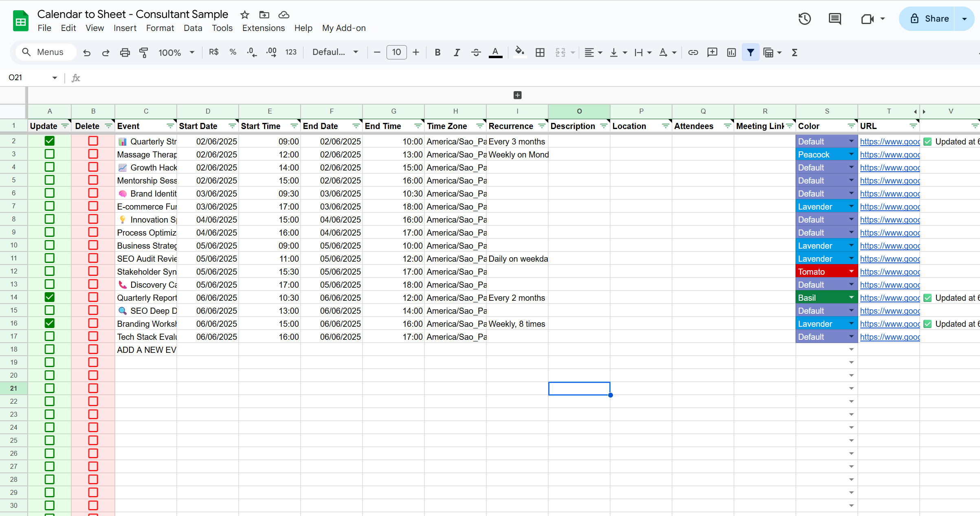Toggle the filter funnel icon
The width and height of the screenshot is (980, 516).
pos(750,52)
